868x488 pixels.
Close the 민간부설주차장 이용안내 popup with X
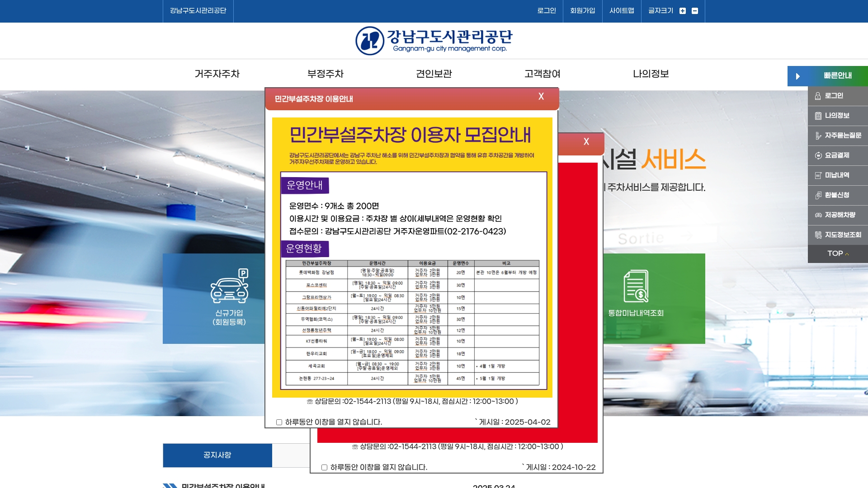point(541,96)
